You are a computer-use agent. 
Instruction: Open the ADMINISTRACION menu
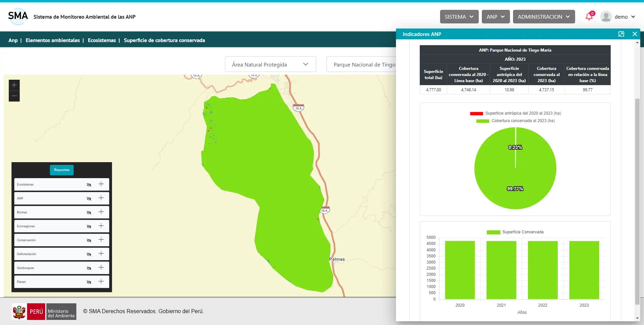click(544, 17)
